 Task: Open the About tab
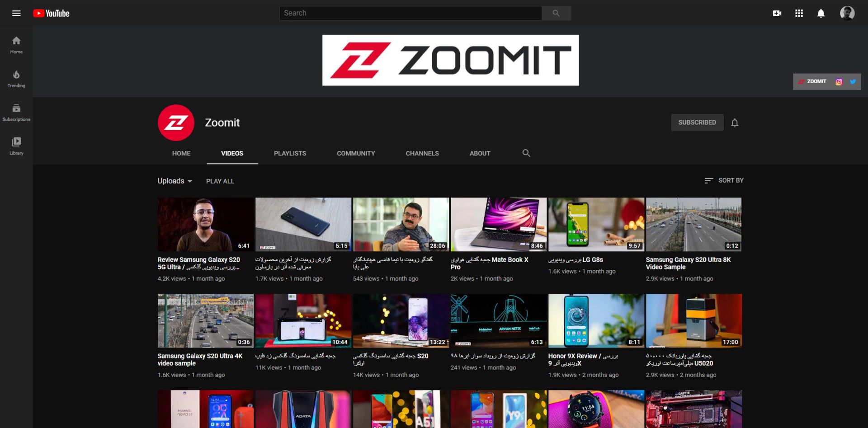click(x=480, y=153)
